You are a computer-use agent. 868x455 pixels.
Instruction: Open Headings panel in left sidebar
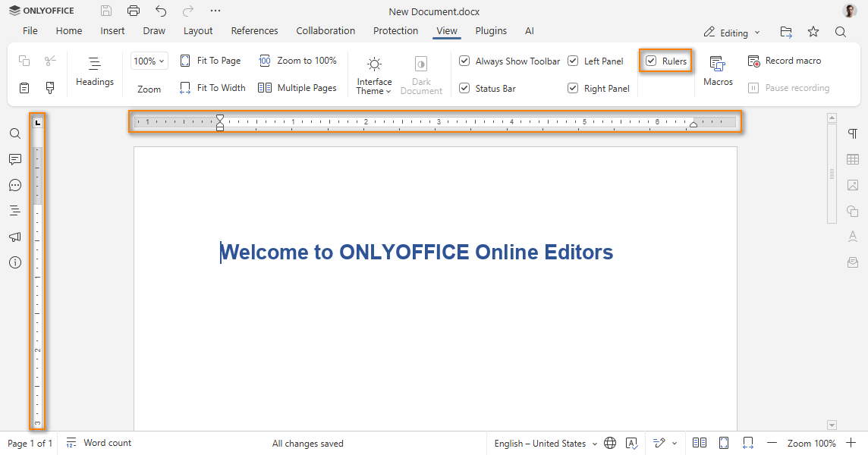[15, 211]
